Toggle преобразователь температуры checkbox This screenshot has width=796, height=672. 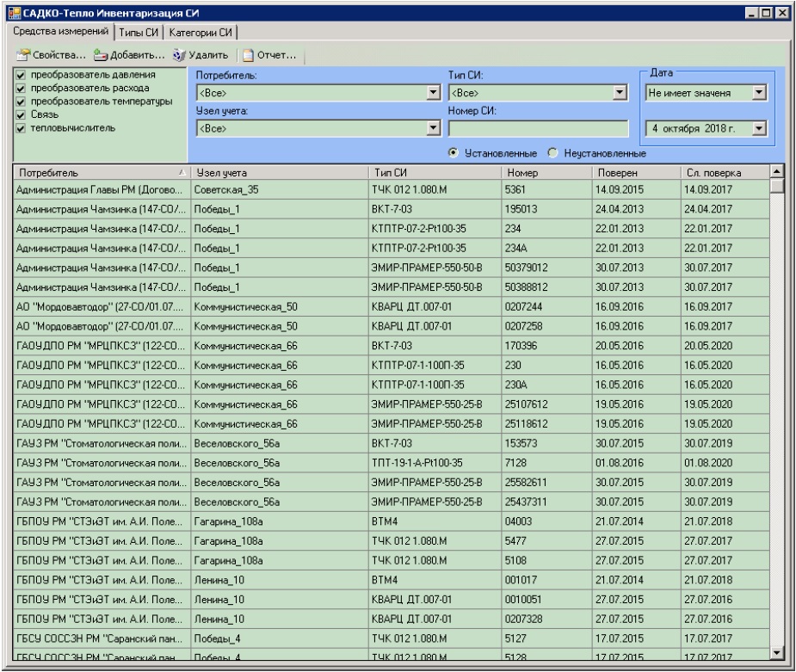coord(21,102)
